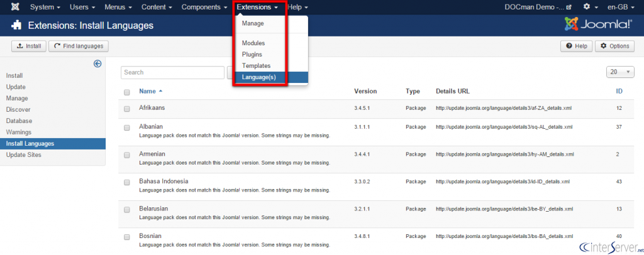Click the Find languages button
The width and height of the screenshot is (644, 255).
click(x=79, y=46)
